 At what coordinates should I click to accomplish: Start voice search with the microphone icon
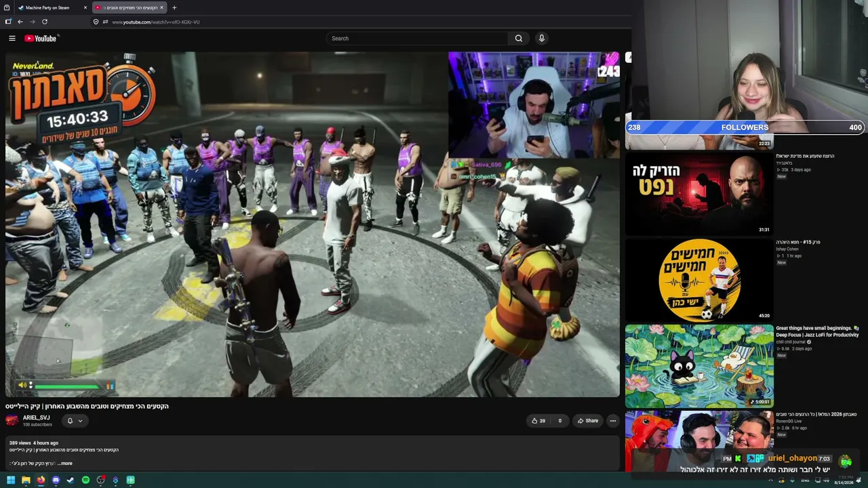tap(542, 39)
